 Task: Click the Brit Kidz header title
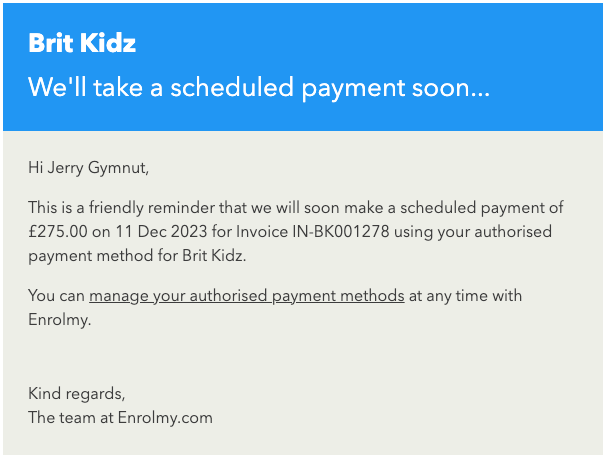point(82,42)
